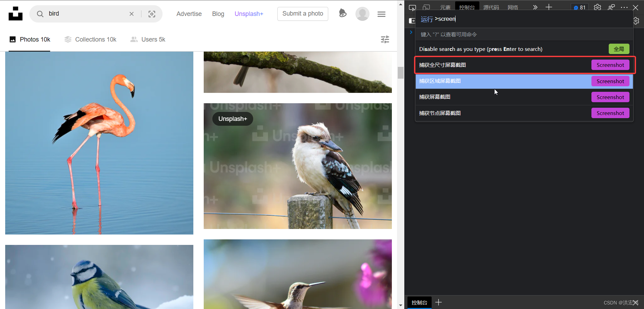
Task: Open the Unsplash+ link
Action: click(249, 14)
